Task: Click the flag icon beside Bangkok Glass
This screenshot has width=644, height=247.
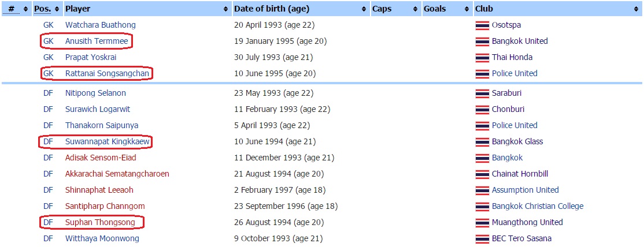Action: coord(482,142)
